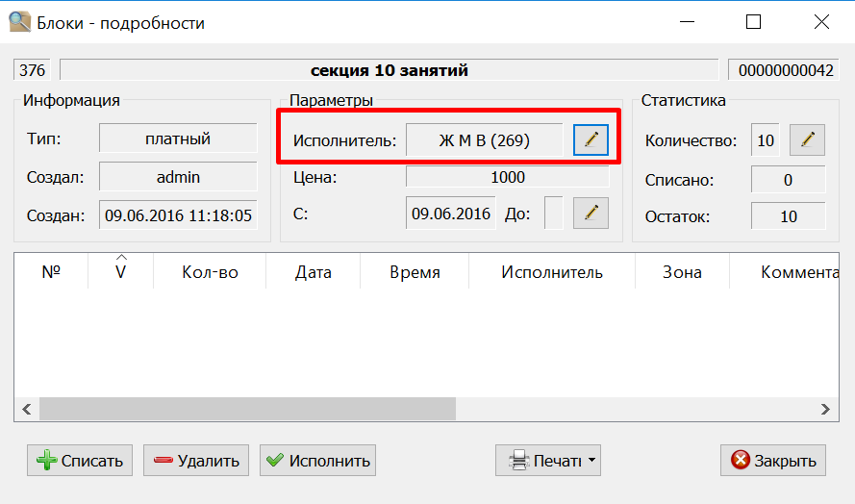Screen dimensions: 855x504
Task: Click the Создан field 09.06.2016 11:18:05
Action: (x=178, y=214)
